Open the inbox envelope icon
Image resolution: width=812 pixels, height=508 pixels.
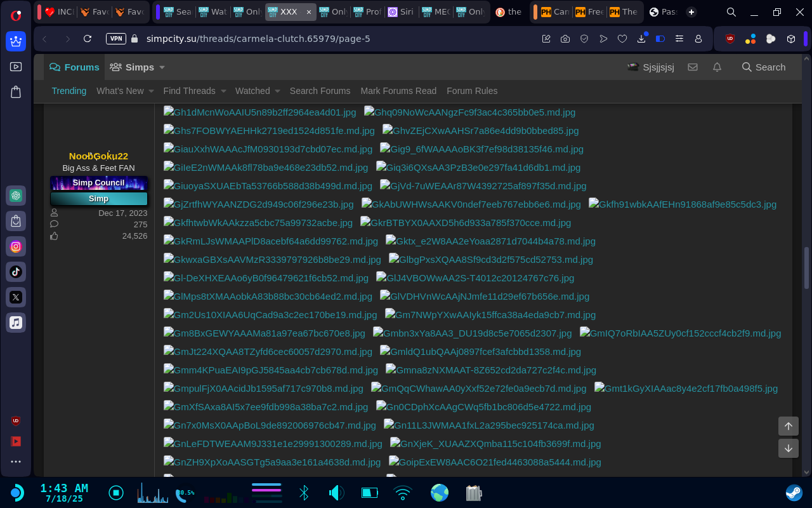point(693,67)
